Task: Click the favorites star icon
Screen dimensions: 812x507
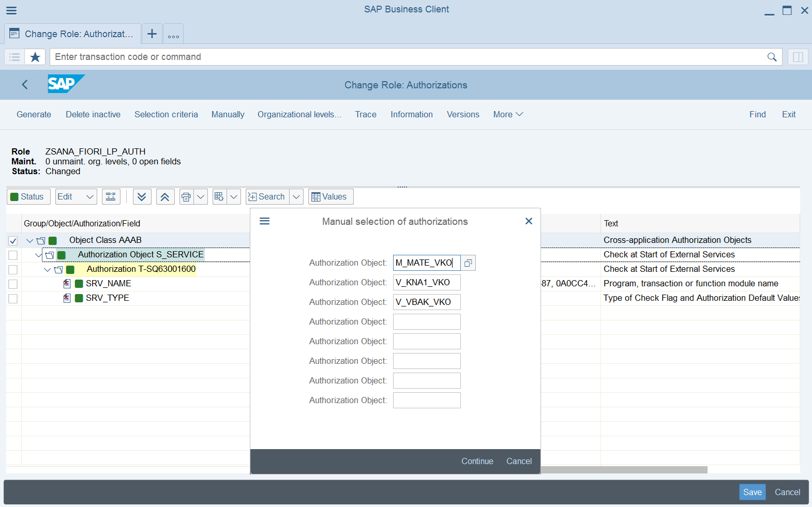Action: click(35, 57)
